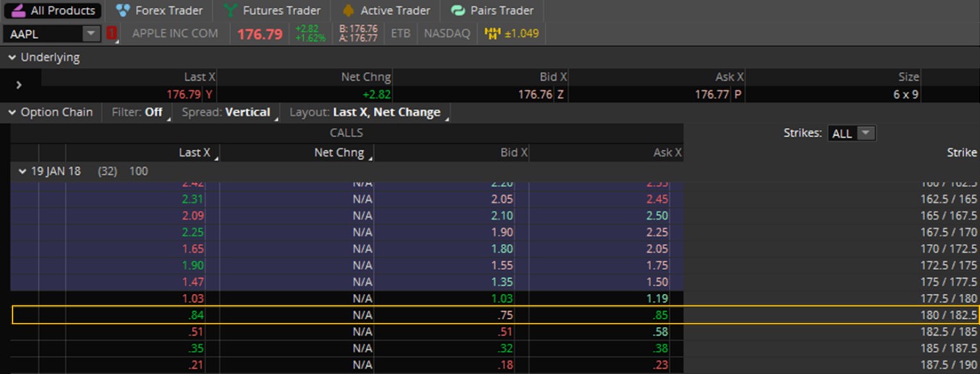The height and width of the screenshot is (374, 980).
Task: Collapse the Underlying section
Action: [12, 58]
